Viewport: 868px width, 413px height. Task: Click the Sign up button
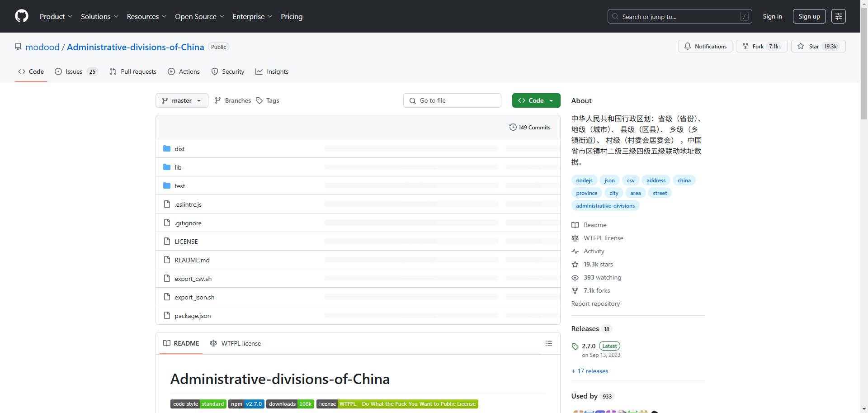tap(809, 16)
